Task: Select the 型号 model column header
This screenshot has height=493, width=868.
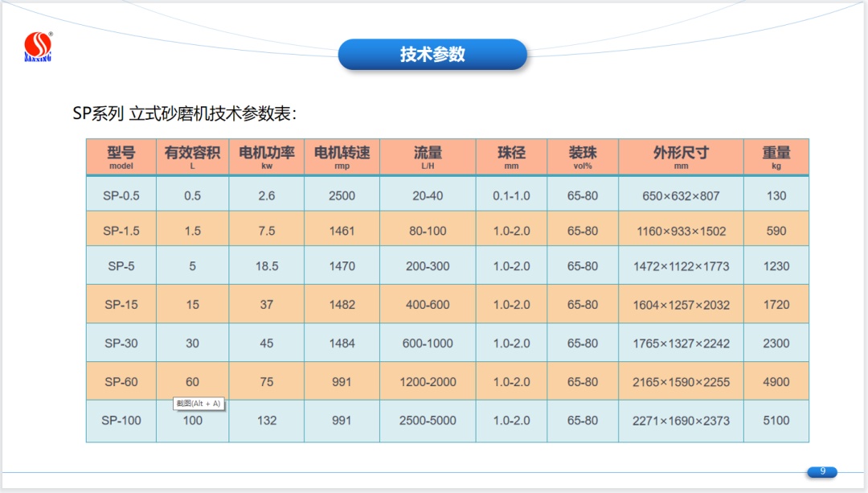Action: 121,157
